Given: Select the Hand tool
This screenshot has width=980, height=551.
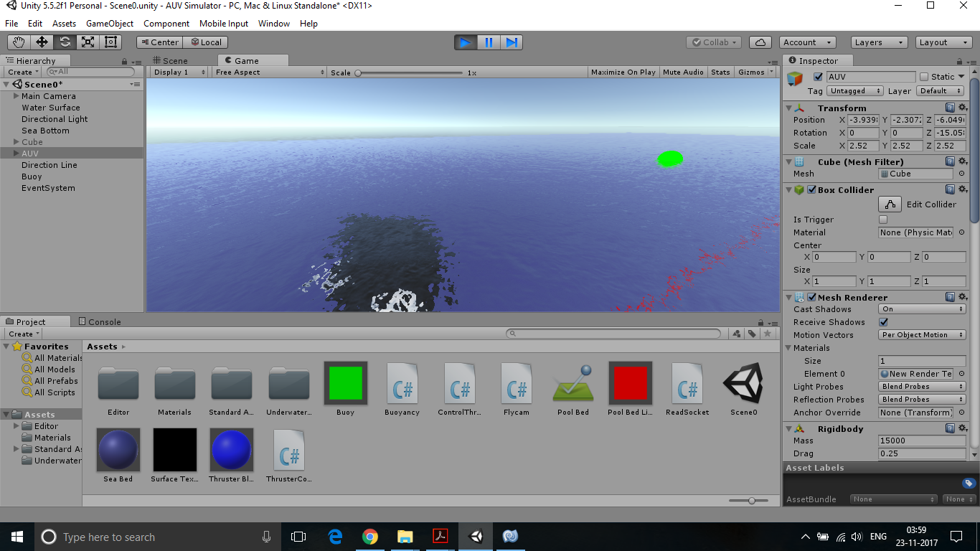Looking at the screenshot, I should pyautogui.click(x=18, y=42).
